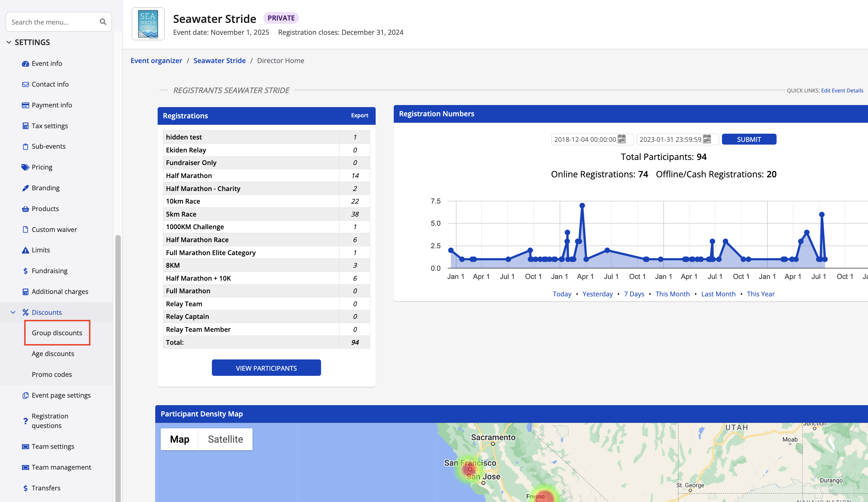Collapse the Discounts submenu chevron
This screenshot has width=868, height=502.
pyautogui.click(x=13, y=312)
